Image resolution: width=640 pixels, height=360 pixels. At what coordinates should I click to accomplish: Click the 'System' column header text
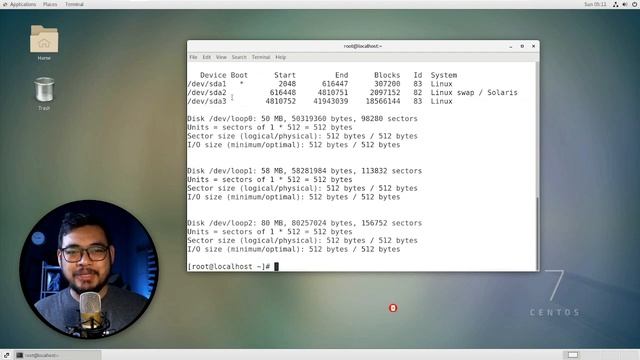coord(444,75)
